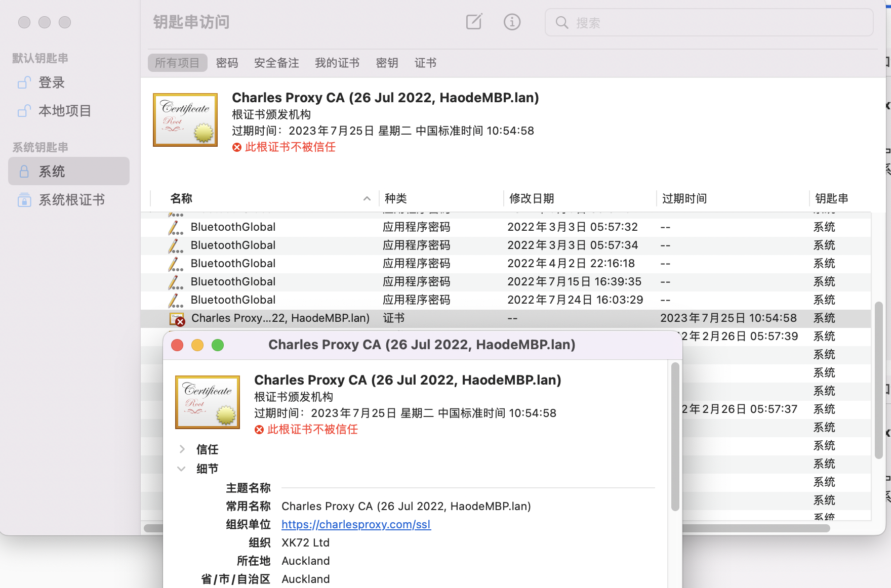Click the certificate image in the detail dialog

point(208,402)
